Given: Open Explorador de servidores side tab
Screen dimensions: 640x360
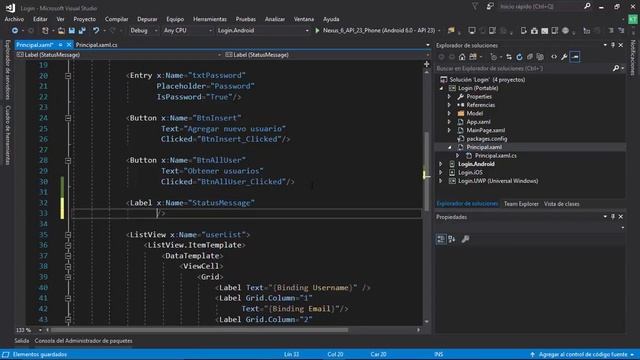Looking at the screenshot, I should tap(8, 70).
